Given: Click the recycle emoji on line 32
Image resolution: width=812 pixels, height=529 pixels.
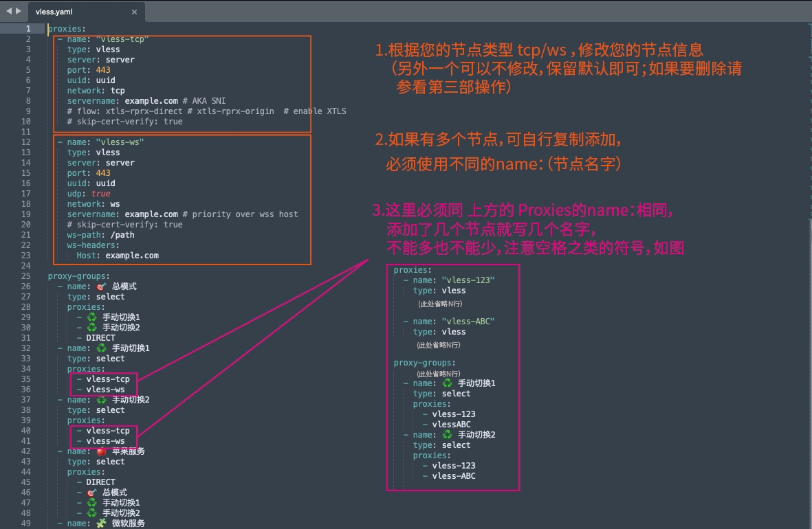Looking at the screenshot, I should (x=102, y=348).
